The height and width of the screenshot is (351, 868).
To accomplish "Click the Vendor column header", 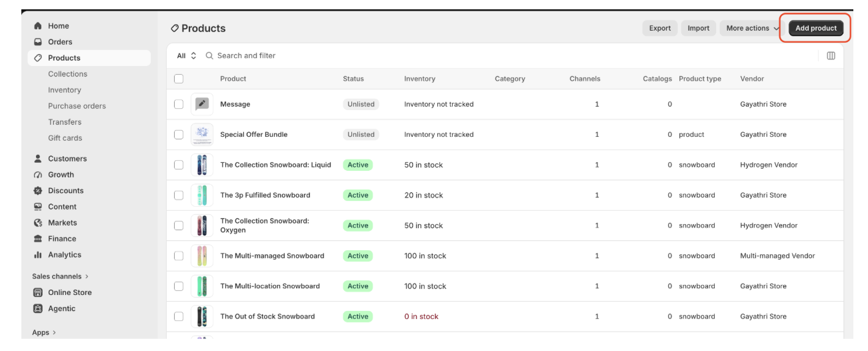I will point(752,79).
